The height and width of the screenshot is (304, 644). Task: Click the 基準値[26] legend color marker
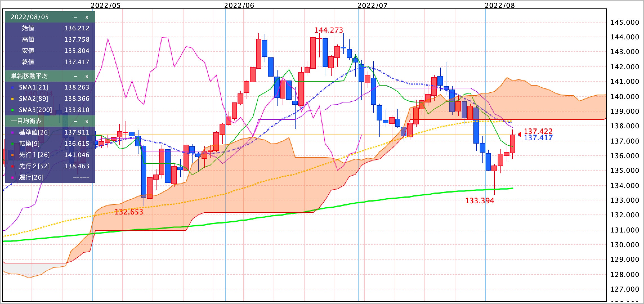(x=12, y=133)
